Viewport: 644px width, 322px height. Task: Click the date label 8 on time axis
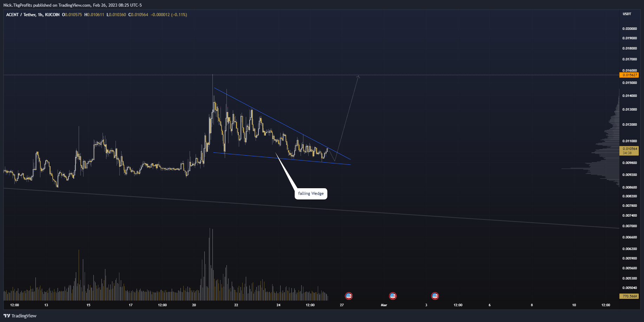(532, 305)
